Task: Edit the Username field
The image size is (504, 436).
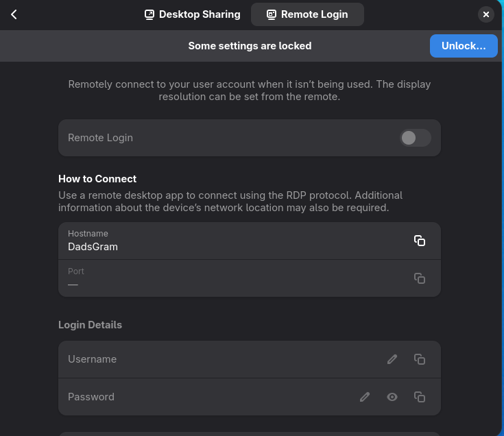Action: [392, 359]
